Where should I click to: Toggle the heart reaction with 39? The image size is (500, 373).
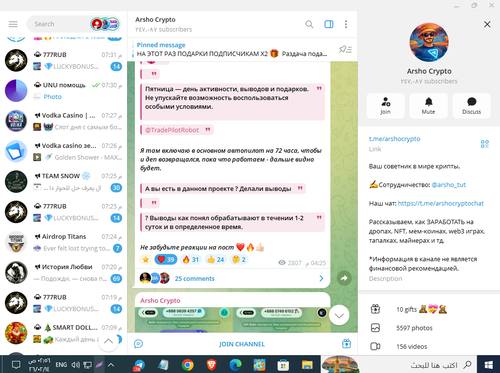click(x=166, y=259)
